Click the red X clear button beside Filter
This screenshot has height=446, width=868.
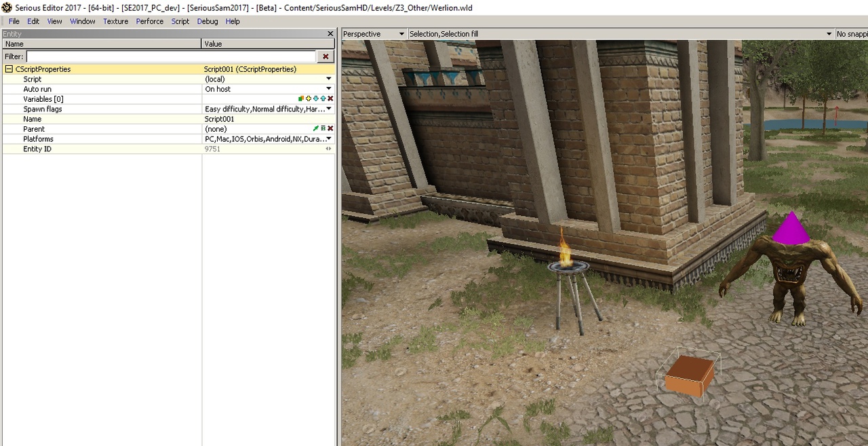[325, 57]
